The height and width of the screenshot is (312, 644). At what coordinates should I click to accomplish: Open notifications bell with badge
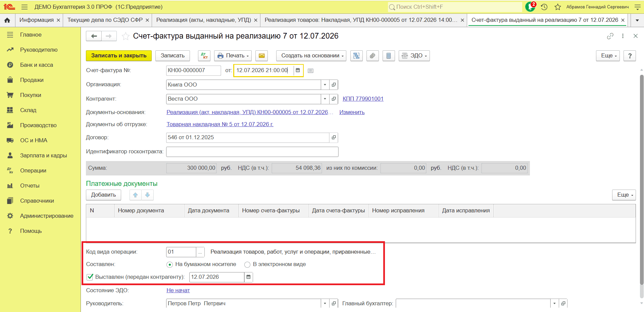531,6
